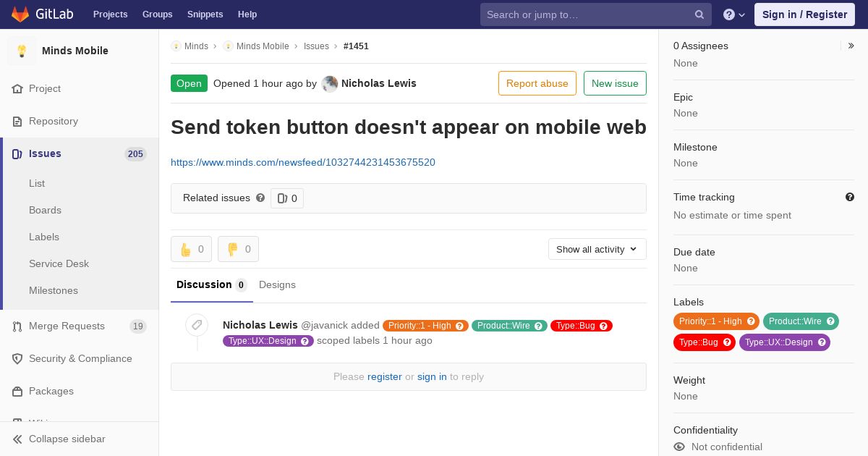Click orange Priority::1 - High label in right sidebar

coord(716,321)
